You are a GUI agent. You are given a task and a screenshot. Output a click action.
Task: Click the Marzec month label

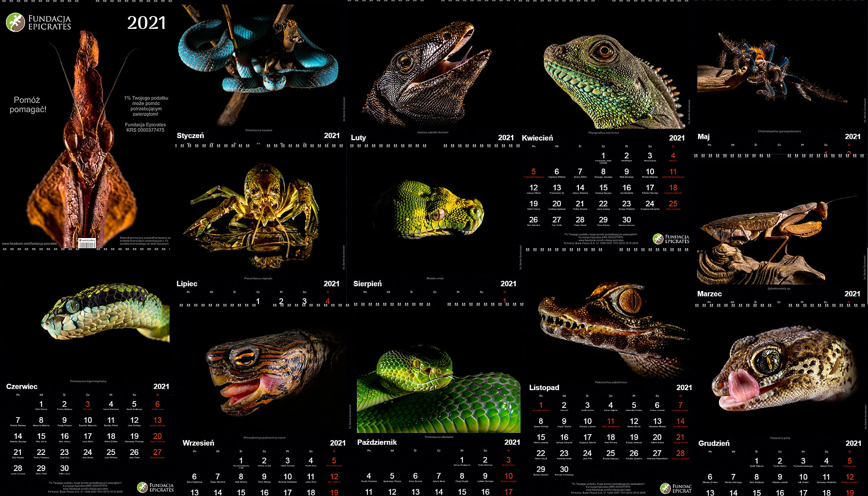tap(709, 294)
